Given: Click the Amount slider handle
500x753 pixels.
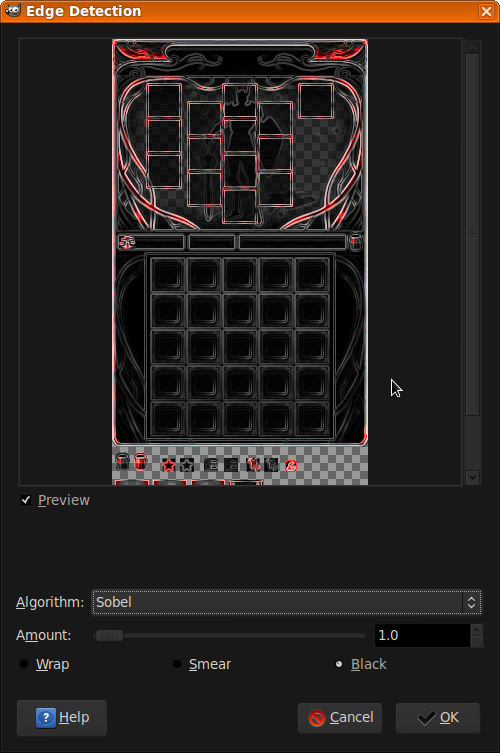Looking at the screenshot, I should (x=109, y=636).
